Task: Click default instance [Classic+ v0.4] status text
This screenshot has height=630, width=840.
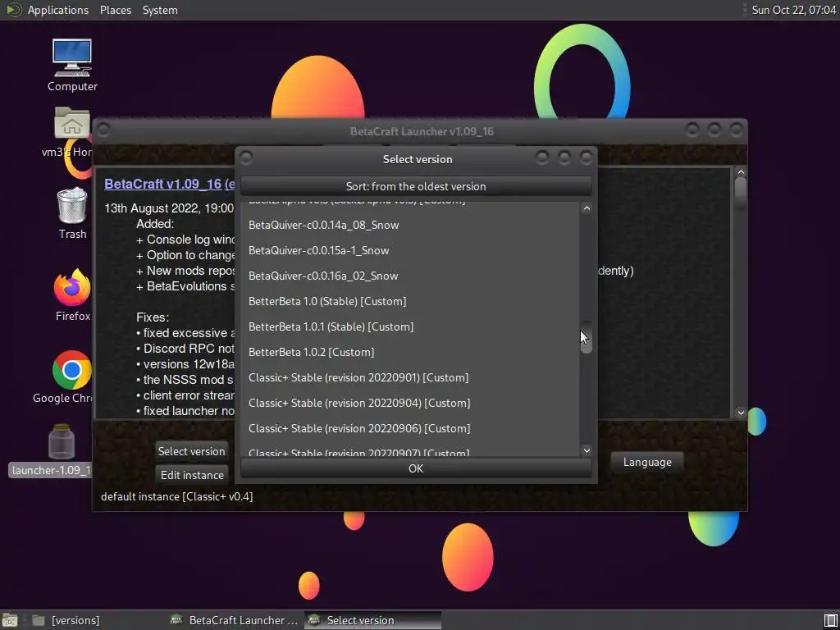Action: [x=177, y=496]
